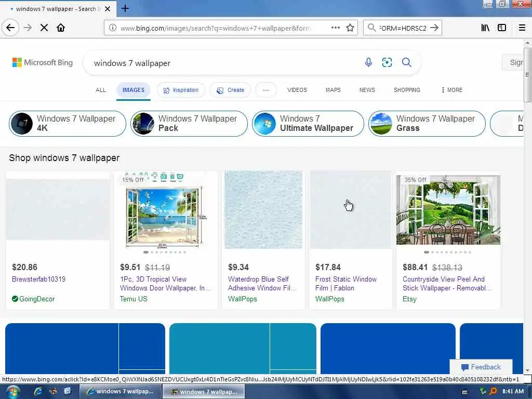Select Windows 7 Wallpaper Grass suggestion
Image resolution: width=532 pixels, height=399 pixels.
[x=427, y=124]
